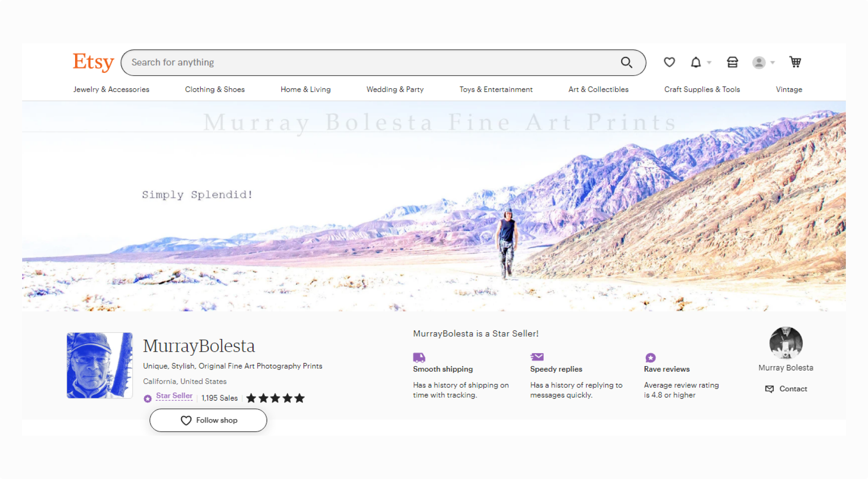
Task: Open Art & Collectibles category
Action: tap(598, 89)
